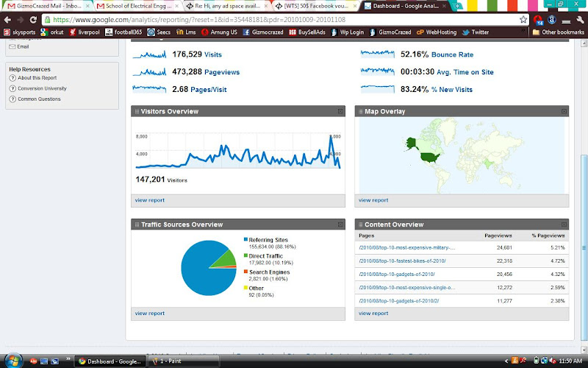Screen dimensions: 588x368
Task: Click the orange Search Engines legend swatch
Action: click(x=245, y=272)
